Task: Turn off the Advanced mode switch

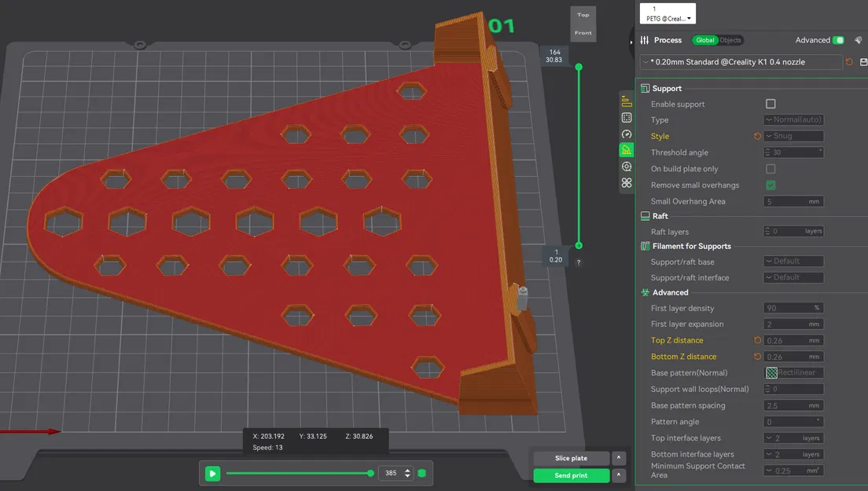Action: pyautogui.click(x=839, y=40)
